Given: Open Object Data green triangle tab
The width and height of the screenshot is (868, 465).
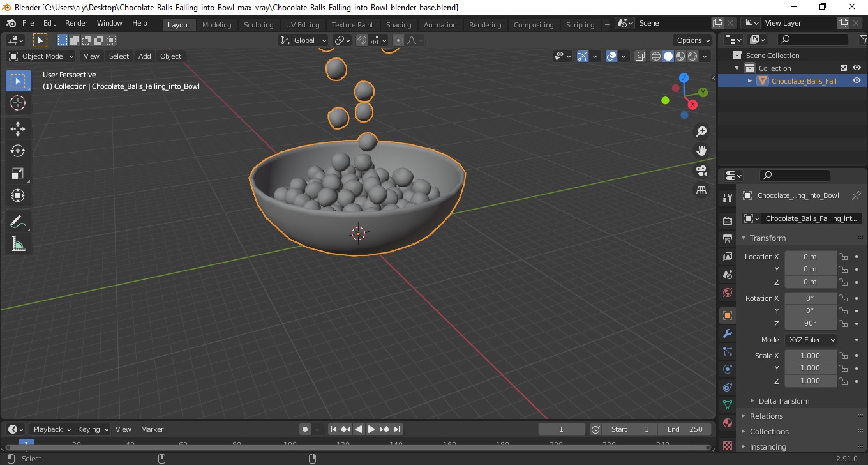Looking at the screenshot, I should coord(727,405).
